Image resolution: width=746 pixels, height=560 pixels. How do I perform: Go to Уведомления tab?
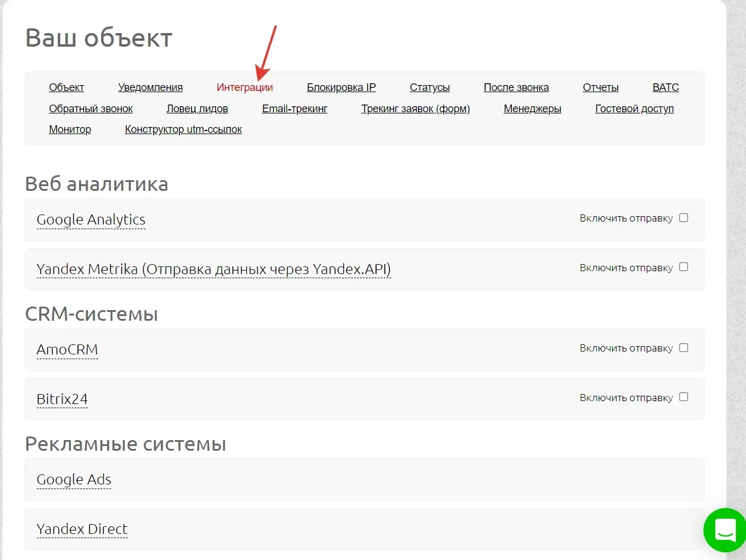[x=150, y=87]
